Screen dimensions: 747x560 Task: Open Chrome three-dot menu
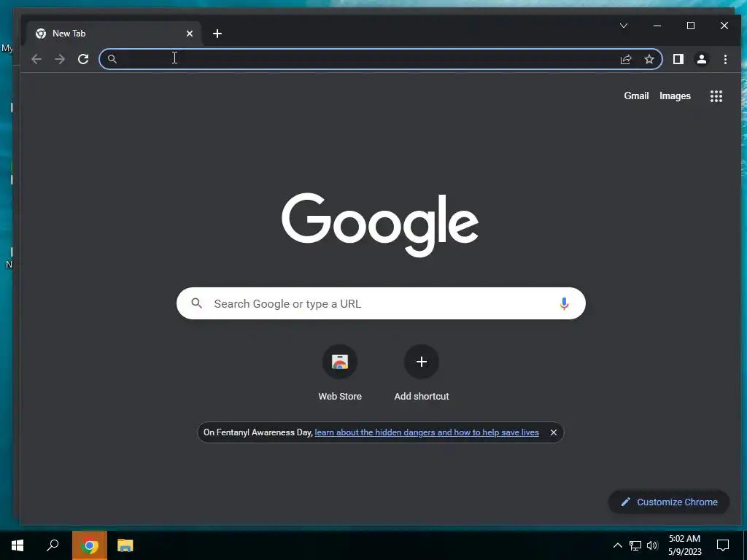tap(725, 59)
